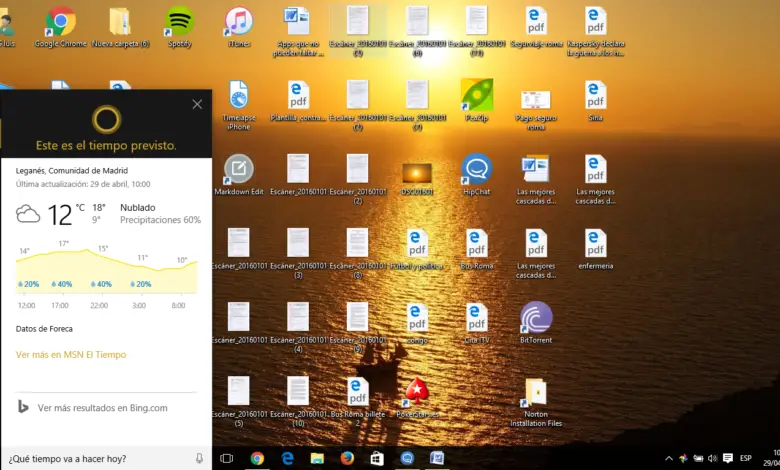Viewport: 780px width, 470px height.
Task: Launch the PeaZip desktop shortcut
Action: coord(477,101)
